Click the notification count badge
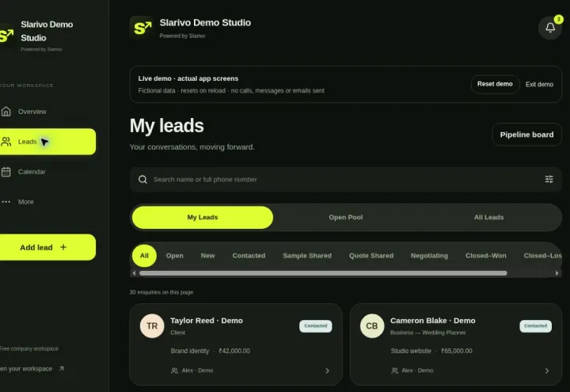This screenshot has width=570, height=392. point(558,19)
